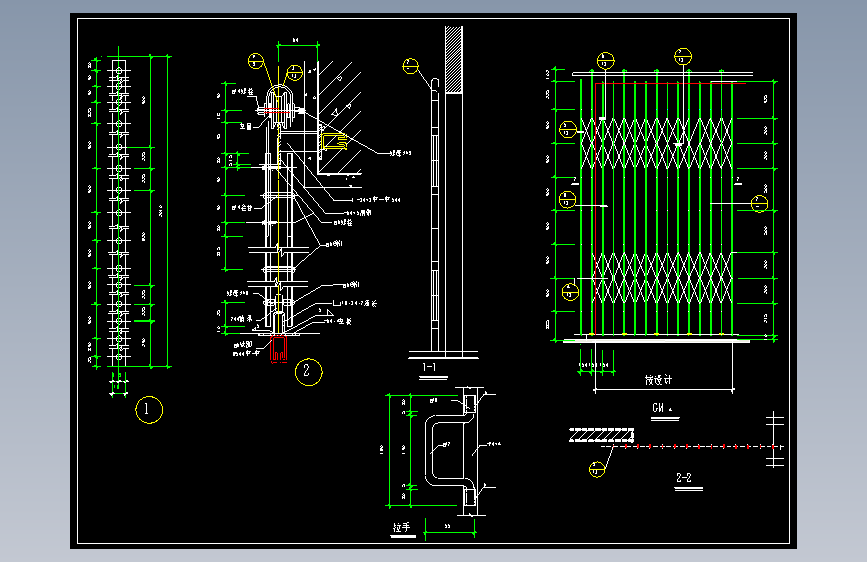Click the yellow callout bubble under section 2-2 strip
Viewport: 867px width, 562px height.
tap(597, 470)
